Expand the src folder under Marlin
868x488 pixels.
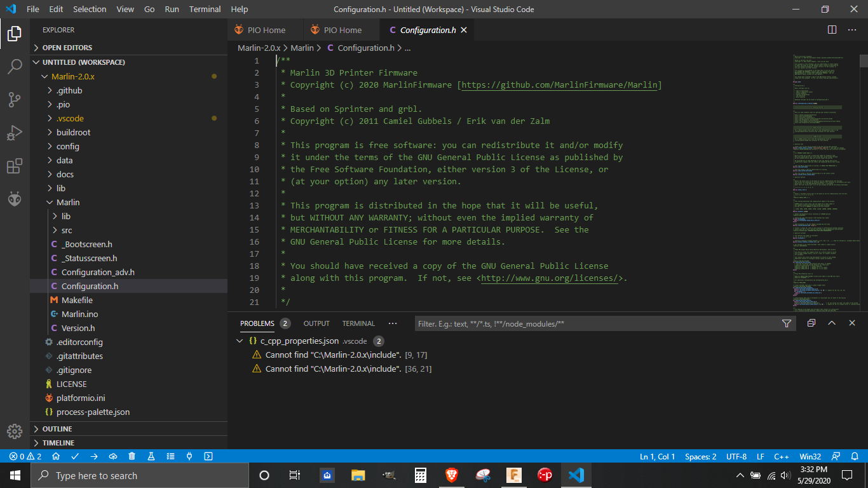pos(55,230)
